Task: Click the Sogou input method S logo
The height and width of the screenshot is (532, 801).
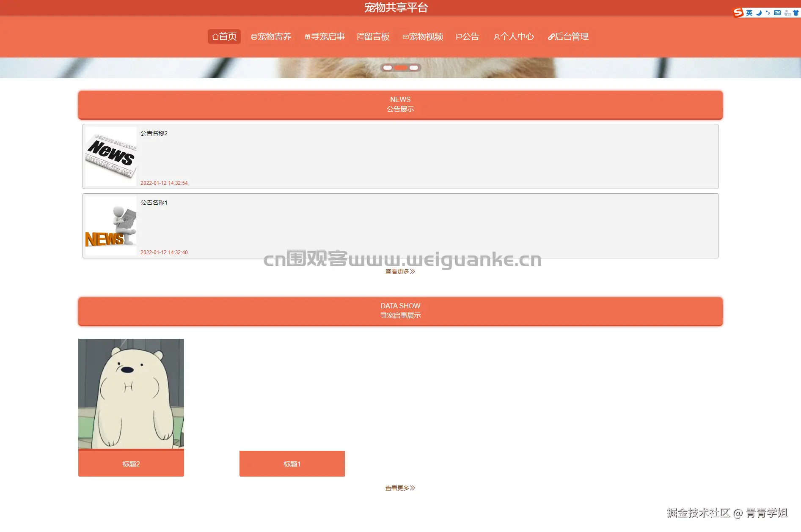Action: pyautogui.click(x=739, y=13)
